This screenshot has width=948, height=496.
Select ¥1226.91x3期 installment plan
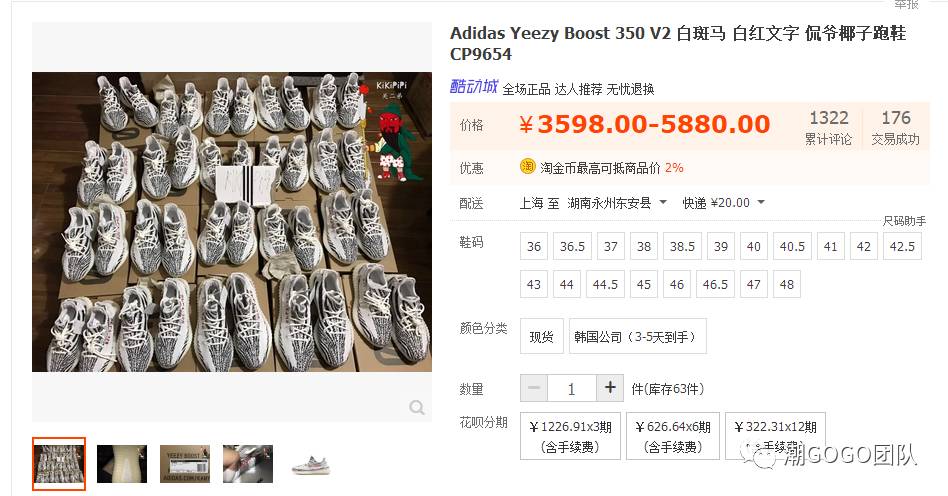tap(570, 436)
